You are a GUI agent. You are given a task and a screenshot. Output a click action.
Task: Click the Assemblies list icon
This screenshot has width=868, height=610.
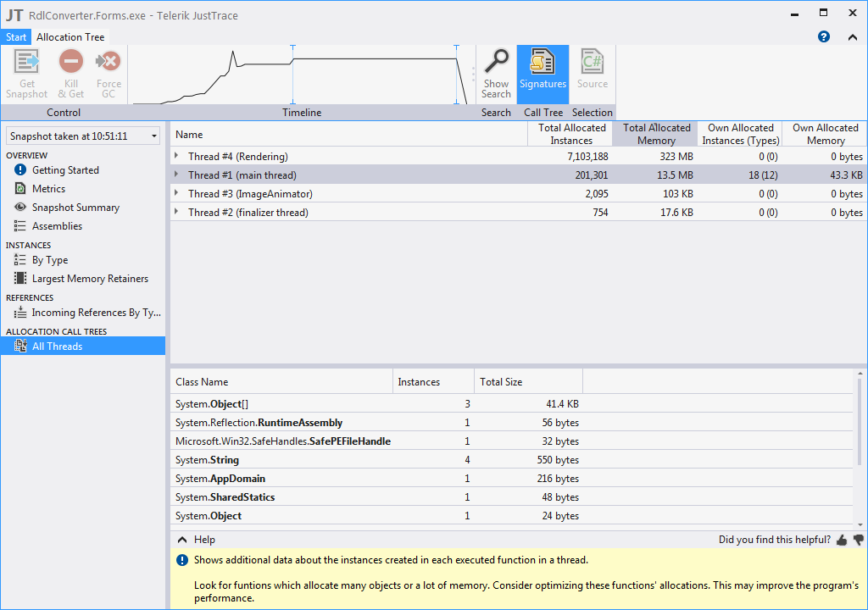tap(20, 226)
